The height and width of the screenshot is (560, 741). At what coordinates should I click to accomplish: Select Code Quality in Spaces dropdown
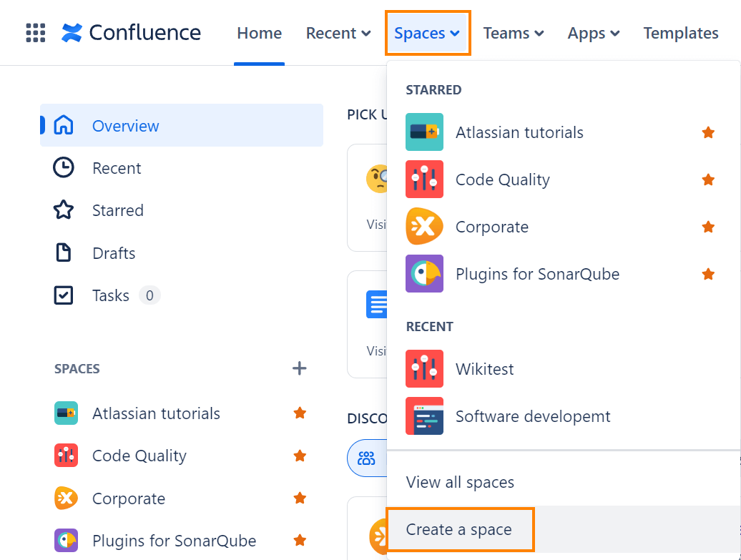click(564, 179)
